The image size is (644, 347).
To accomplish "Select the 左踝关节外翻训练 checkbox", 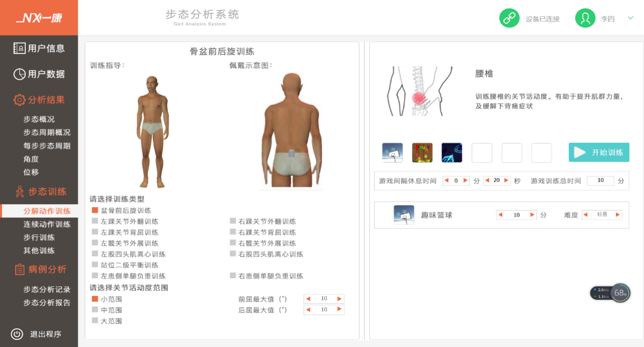I will pos(95,221).
